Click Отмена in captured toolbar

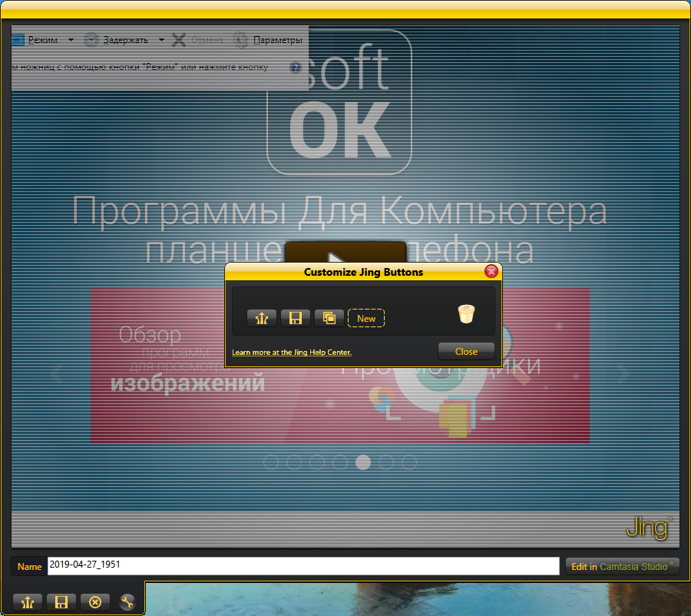197,40
